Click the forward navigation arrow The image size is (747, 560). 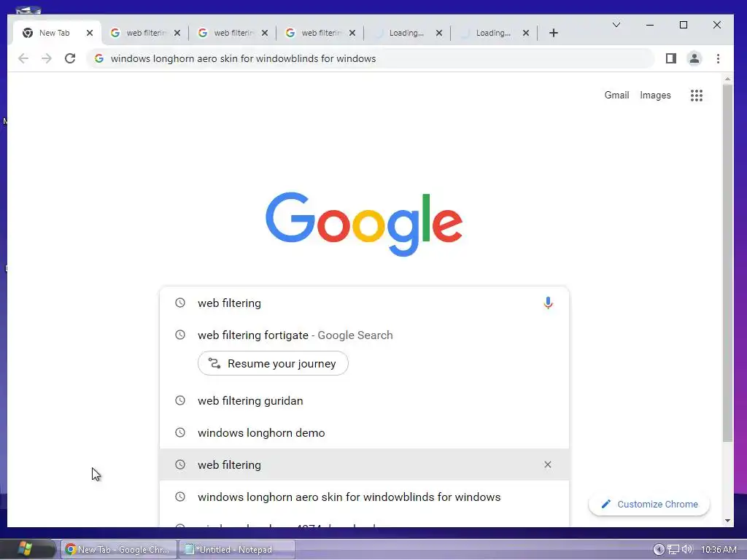pyautogui.click(x=46, y=58)
